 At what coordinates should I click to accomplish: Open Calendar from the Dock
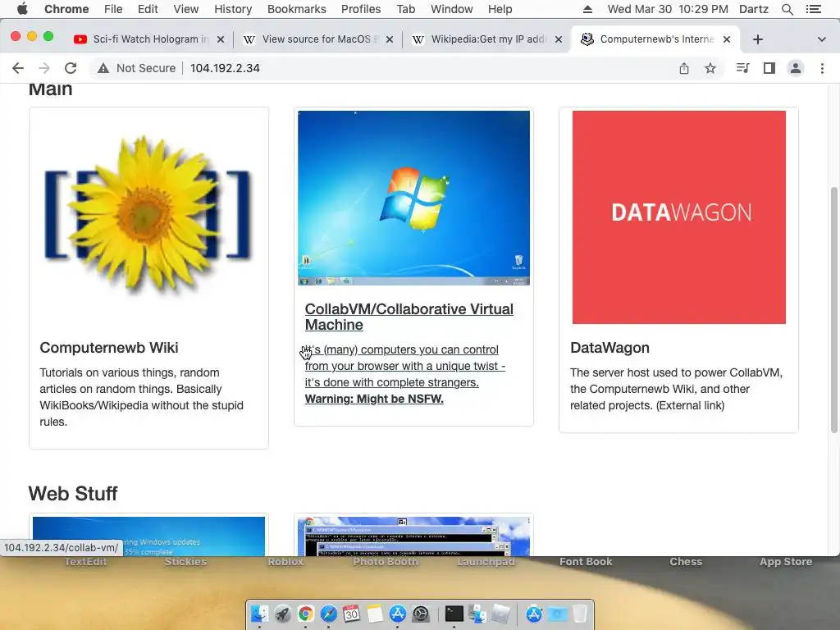pyautogui.click(x=351, y=614)
